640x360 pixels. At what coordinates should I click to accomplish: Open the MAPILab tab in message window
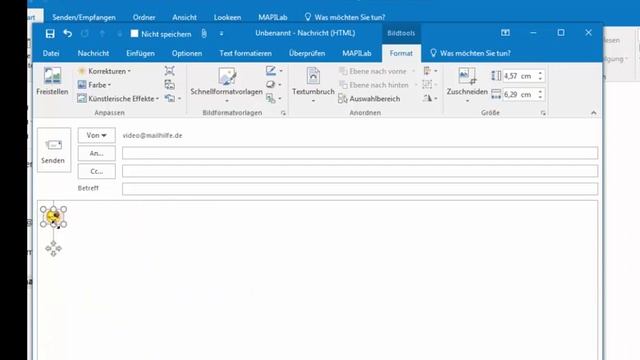(357, 53)
